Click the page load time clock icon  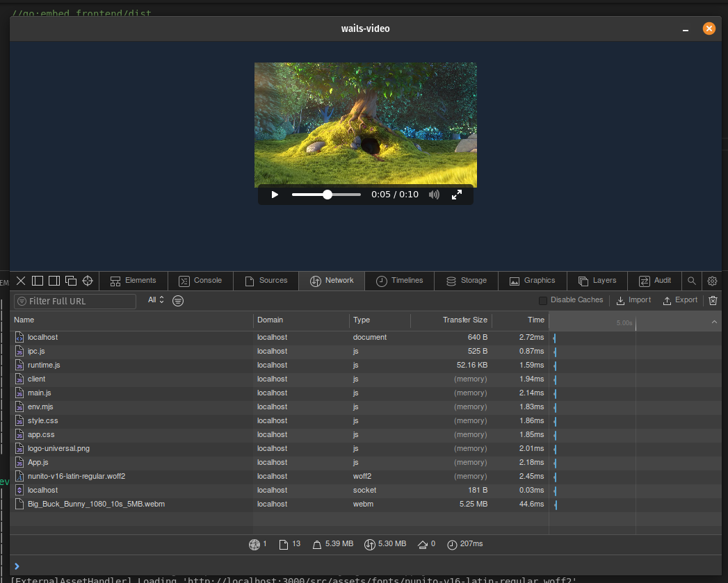tap(452, 544)
